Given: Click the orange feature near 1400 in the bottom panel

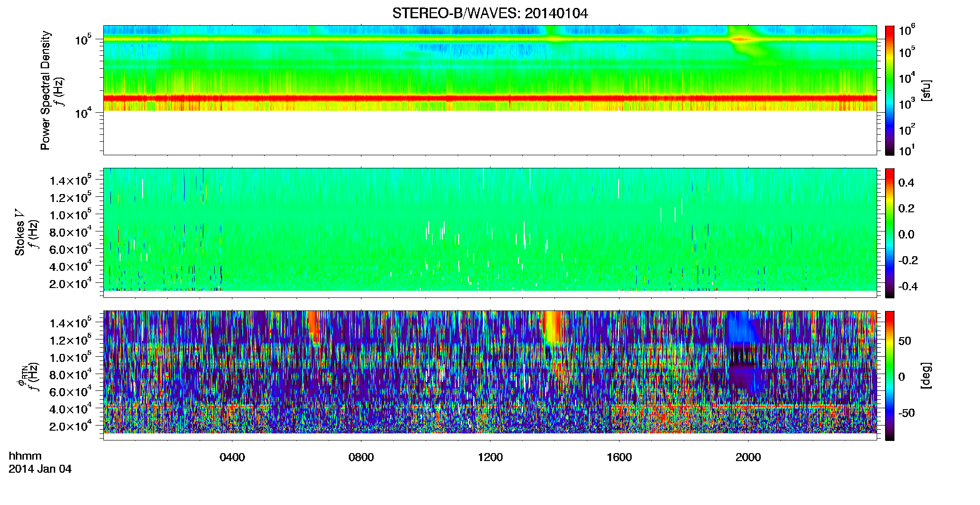Looking at the screenshot, I should pos(553,328).
